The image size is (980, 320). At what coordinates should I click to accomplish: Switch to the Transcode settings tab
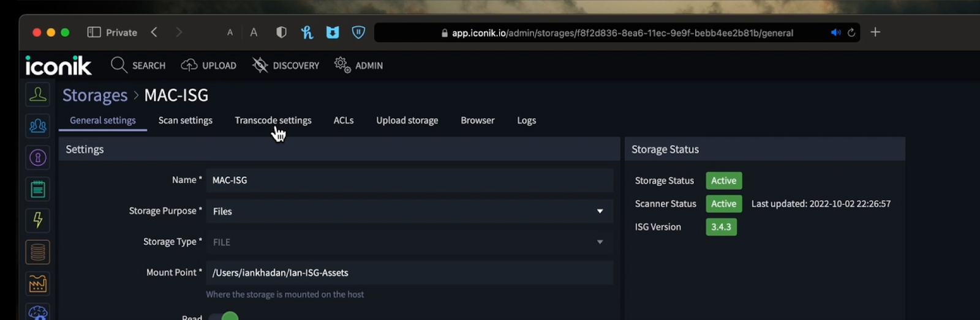click(273, 121)
